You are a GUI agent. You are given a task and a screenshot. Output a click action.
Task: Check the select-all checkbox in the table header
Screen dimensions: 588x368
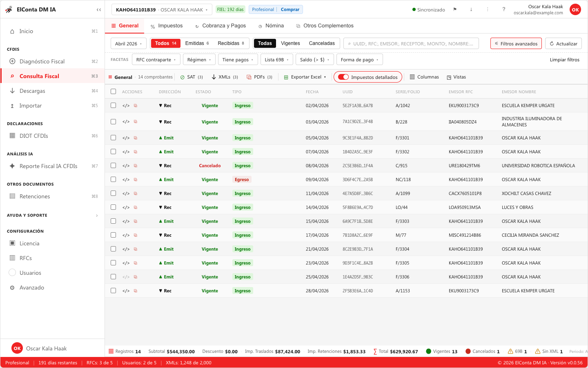[x=113, y=92]
